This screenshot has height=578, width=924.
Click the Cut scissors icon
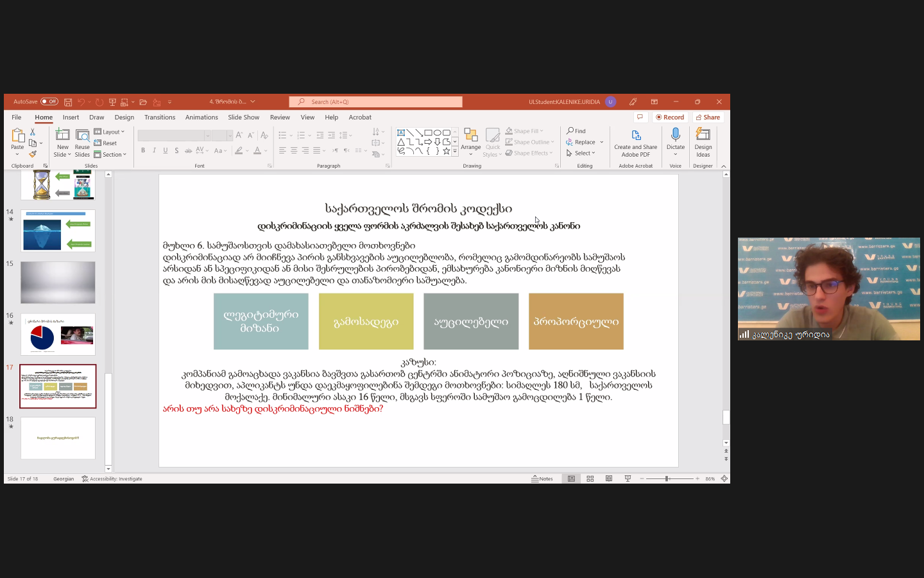[x=33, y=132]
